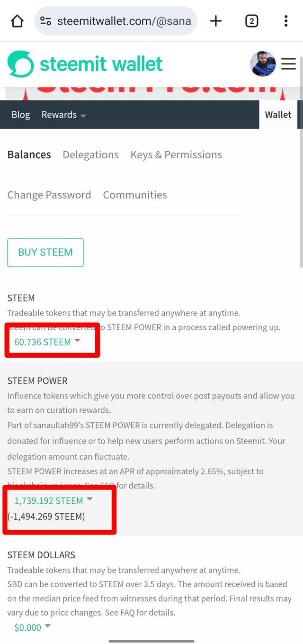Click the user profile avatar

pyautogui.click(x=263, y=64)
